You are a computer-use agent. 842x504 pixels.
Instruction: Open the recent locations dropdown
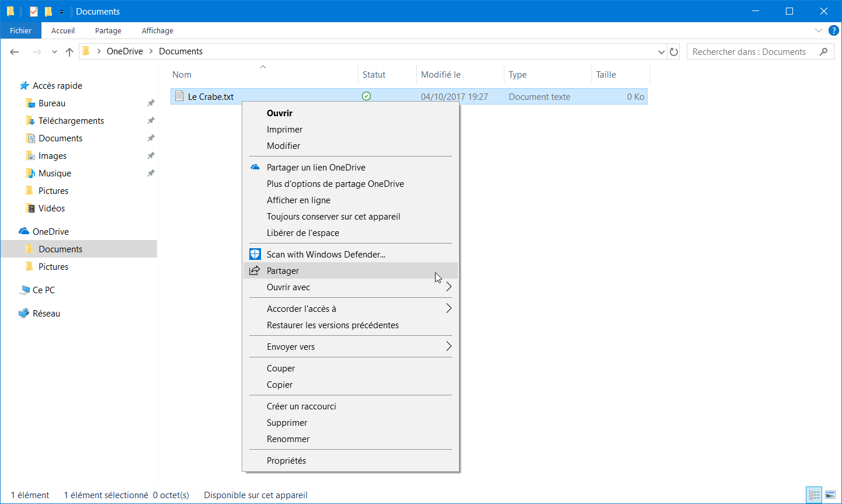54,52
